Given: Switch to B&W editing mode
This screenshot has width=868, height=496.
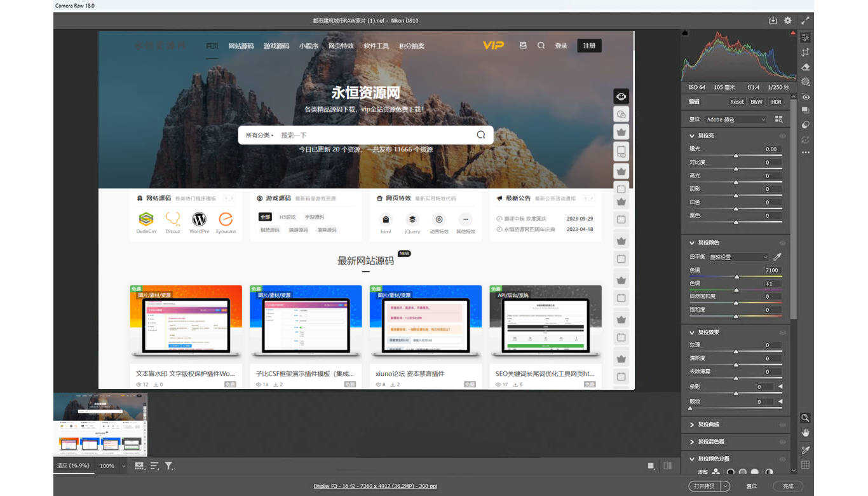Looking at the screenshot, I should pos(756,102).
